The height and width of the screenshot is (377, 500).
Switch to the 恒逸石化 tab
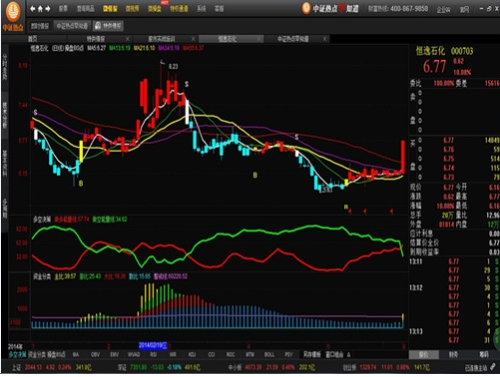[227, 39]
